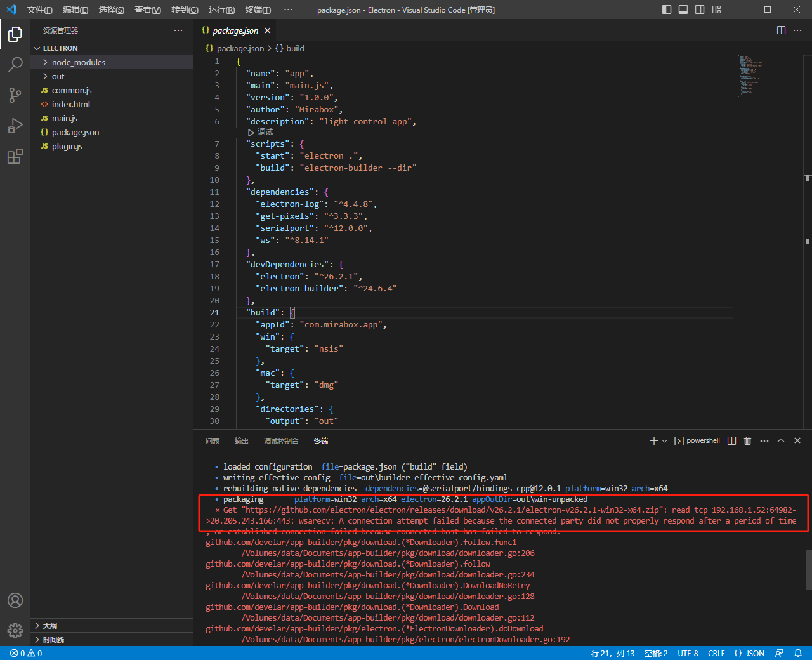Viewport: 812px width, 660px height.
Task: Click the CRLF line ending indicator
Action: point(716,653)
